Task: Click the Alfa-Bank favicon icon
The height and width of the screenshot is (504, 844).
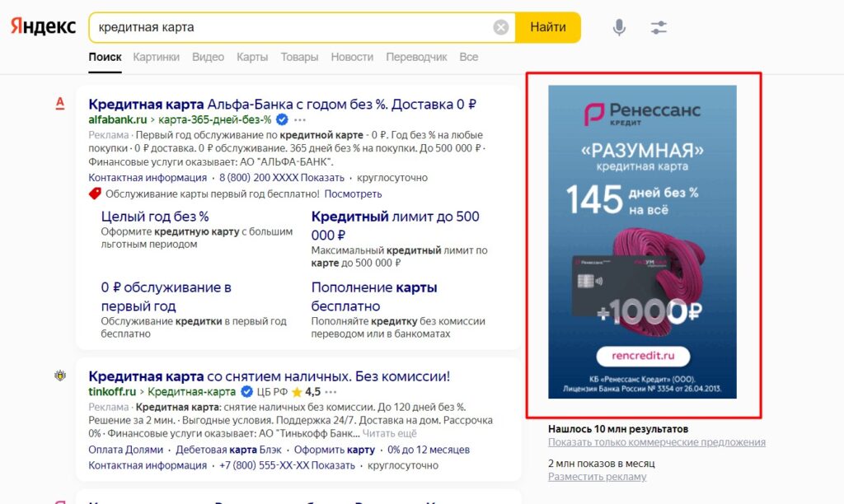Action: [59, 104]
